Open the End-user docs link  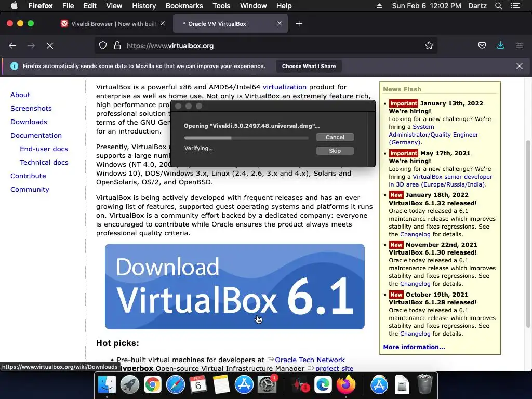click(x=44, y=149)
